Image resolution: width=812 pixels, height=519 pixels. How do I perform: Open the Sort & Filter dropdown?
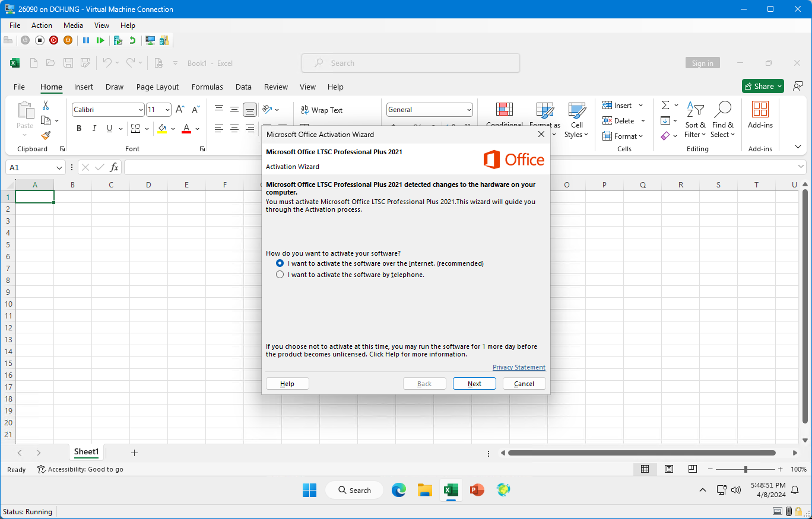(x=695, y=120)
